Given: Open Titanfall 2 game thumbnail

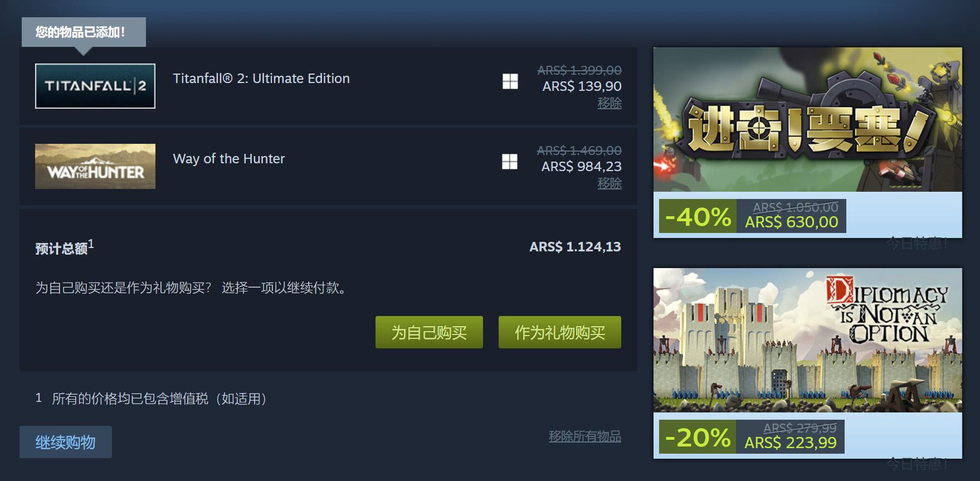Looking at the screenshot, I should coord(95,86).
